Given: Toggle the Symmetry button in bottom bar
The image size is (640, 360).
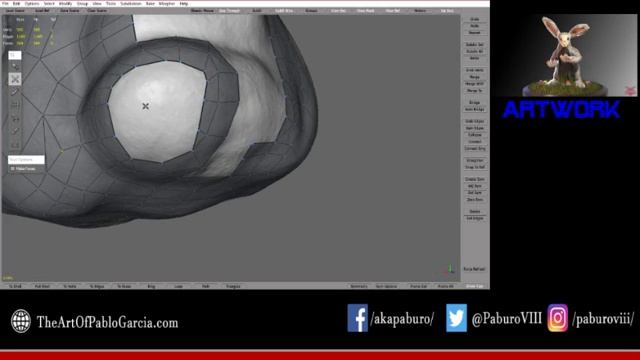Looking at the screenshot, I should [x=359, y=287].
